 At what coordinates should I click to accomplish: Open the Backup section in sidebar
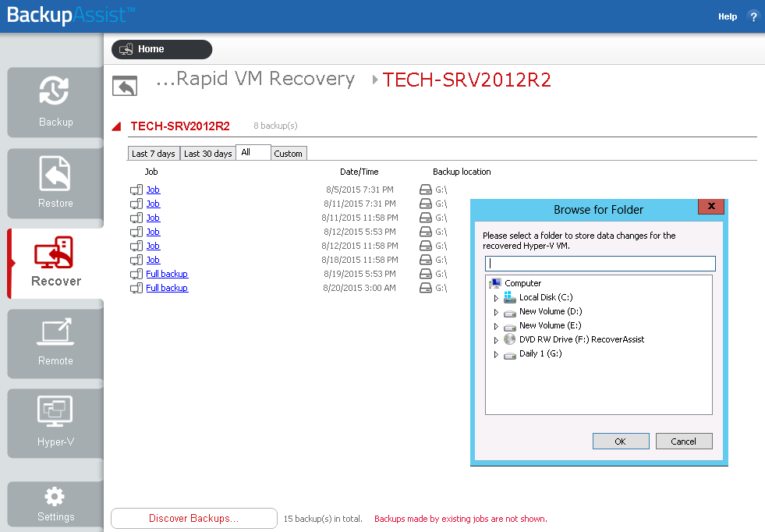55,102
